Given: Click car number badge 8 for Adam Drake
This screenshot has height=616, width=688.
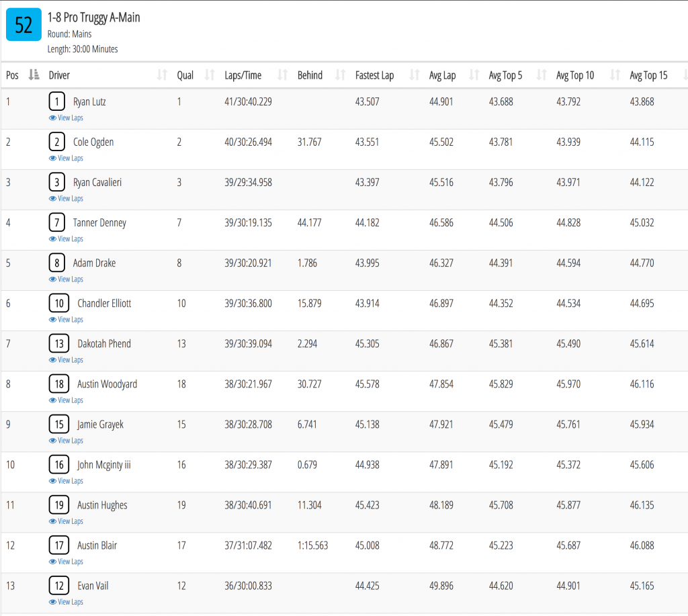Looking at the screenshot, I should [56, 263].
